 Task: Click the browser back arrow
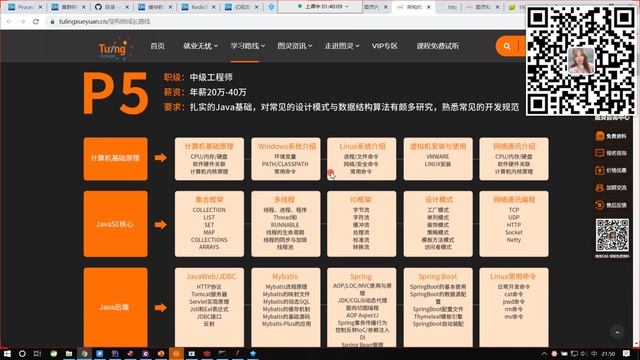point(9,21)
